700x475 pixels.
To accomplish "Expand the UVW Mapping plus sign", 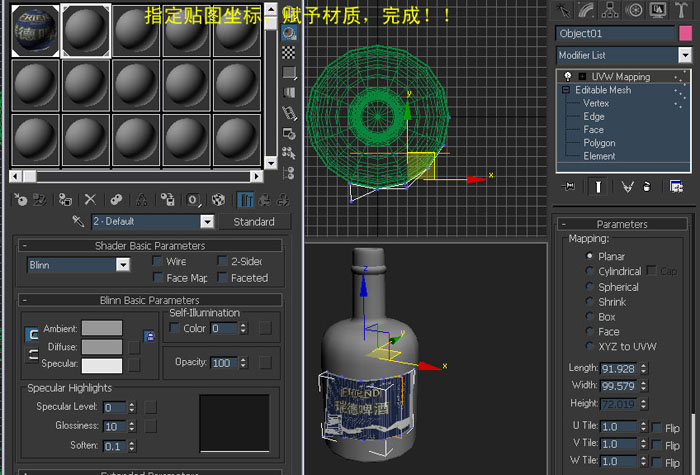I will [x=582, y=76].
